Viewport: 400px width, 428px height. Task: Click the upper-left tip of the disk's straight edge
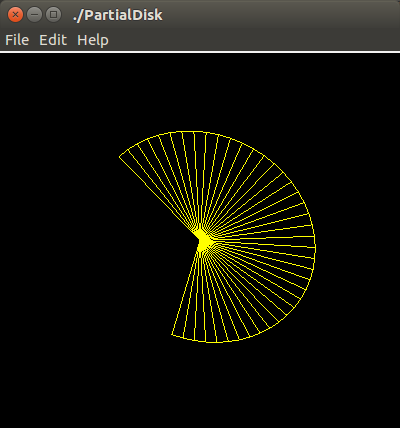[x=120, y=157]
